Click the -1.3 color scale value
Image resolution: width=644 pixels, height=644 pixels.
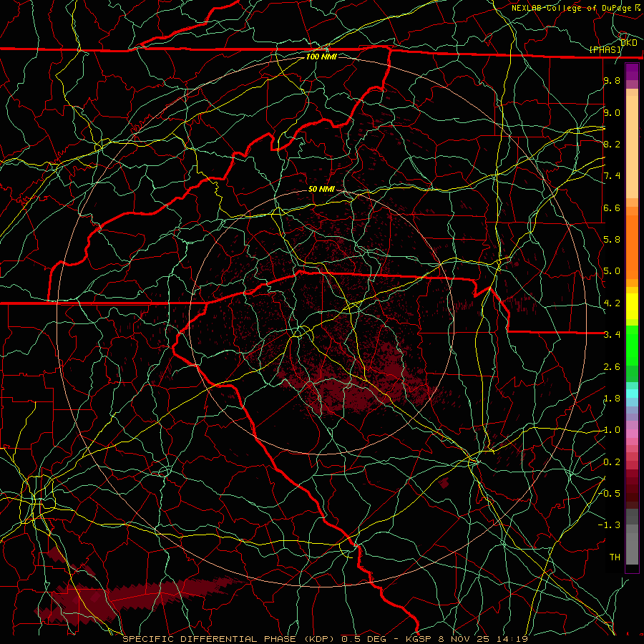[610, 525]
